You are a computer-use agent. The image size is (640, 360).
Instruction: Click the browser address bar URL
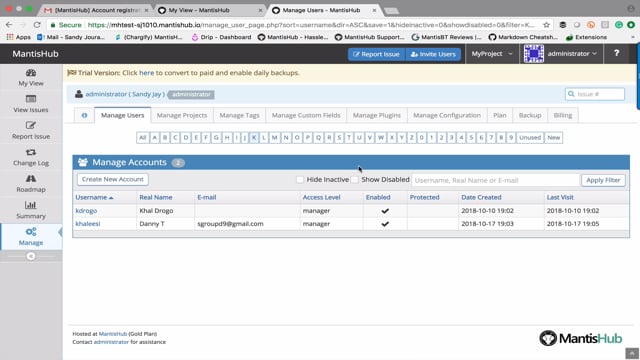[x=310, y=25]
